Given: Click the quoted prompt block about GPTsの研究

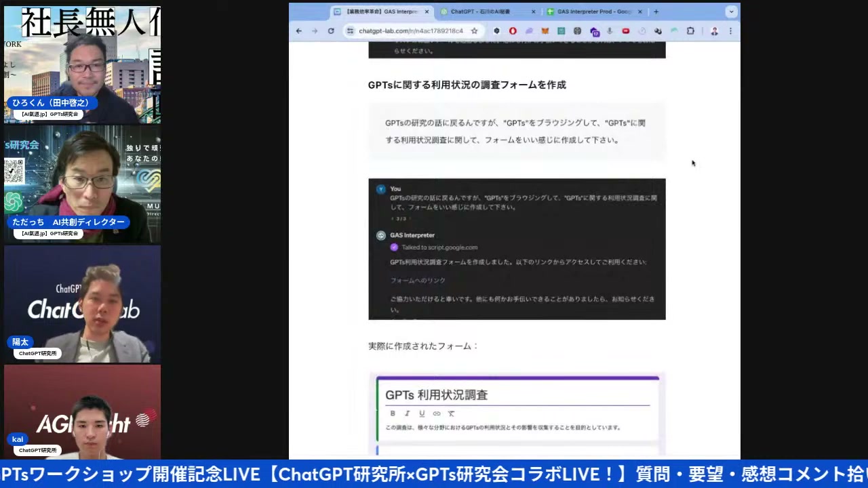Looking at the screenshot, I should tap(517, 131).
